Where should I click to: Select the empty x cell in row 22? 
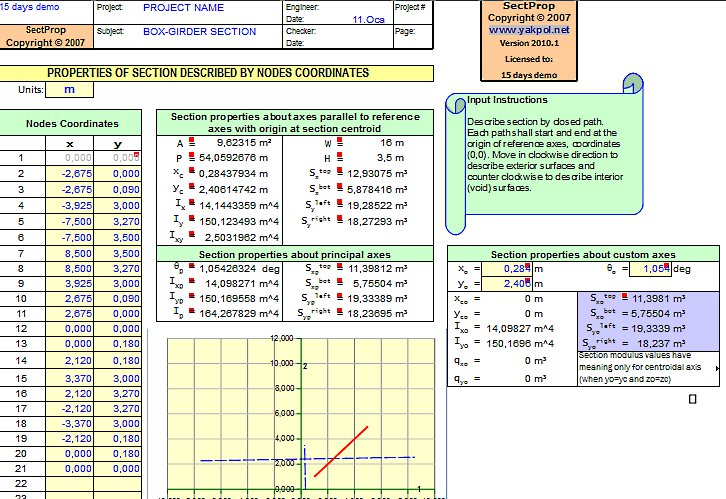[x=70, y=484]
